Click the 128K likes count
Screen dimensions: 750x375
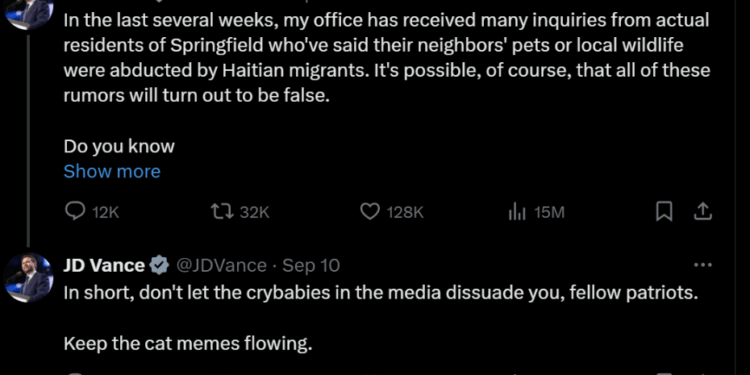tap(405, 212)
